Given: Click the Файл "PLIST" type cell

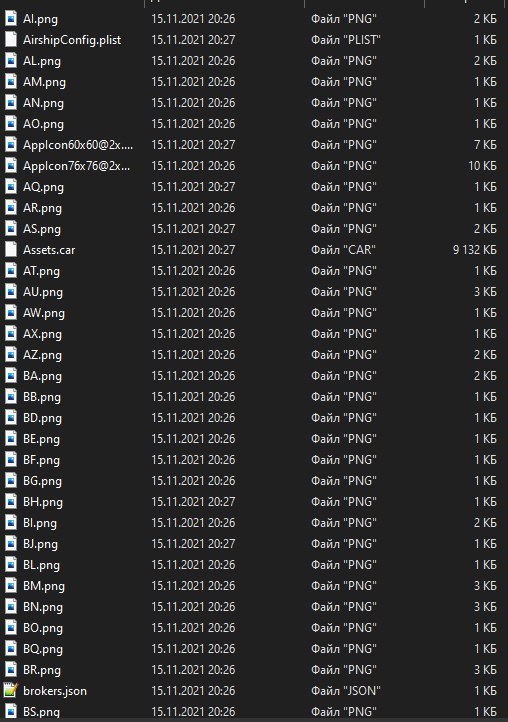Looking at the screenshot, I should click(x=346, y=40).
